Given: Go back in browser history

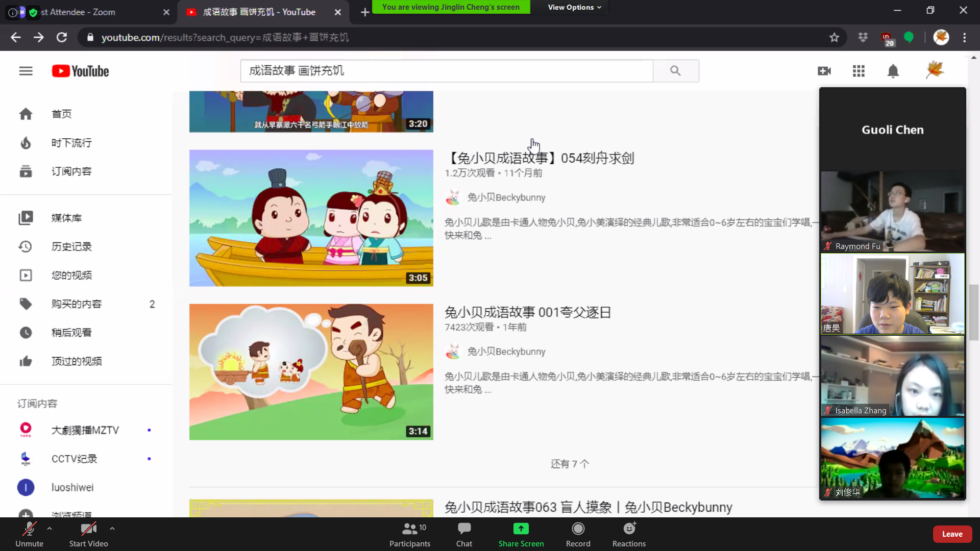Looking at the screenshot, I should [x=16, y=37].
